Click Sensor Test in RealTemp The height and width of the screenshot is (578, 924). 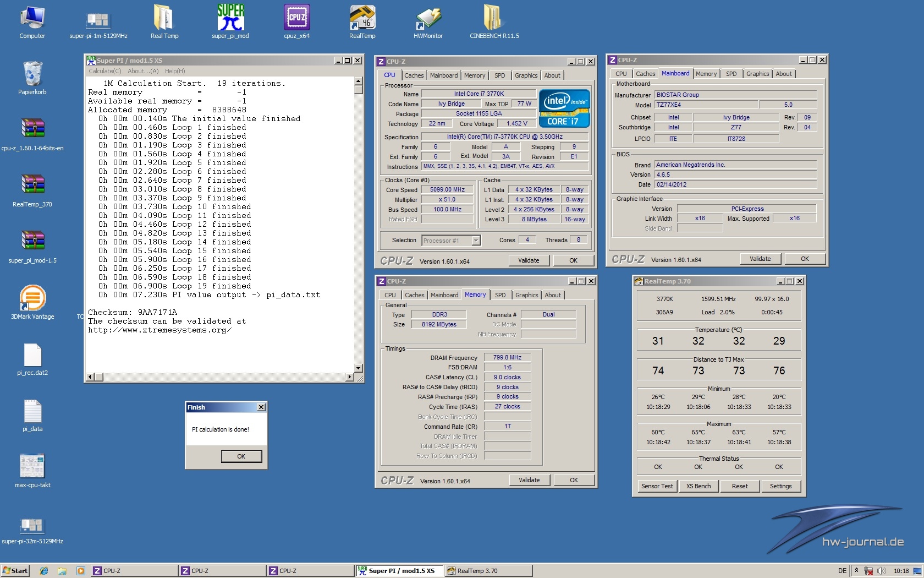point(657,486)
